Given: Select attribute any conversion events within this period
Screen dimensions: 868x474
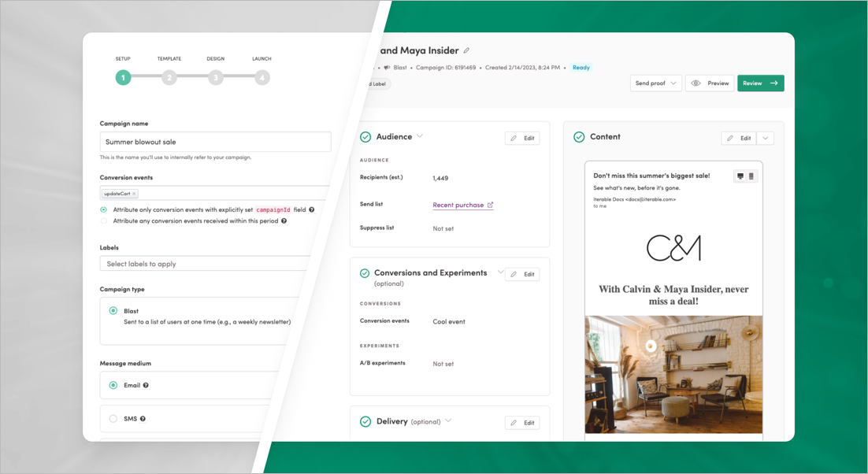Looking at the screenshot, I should tap(103, 221).
